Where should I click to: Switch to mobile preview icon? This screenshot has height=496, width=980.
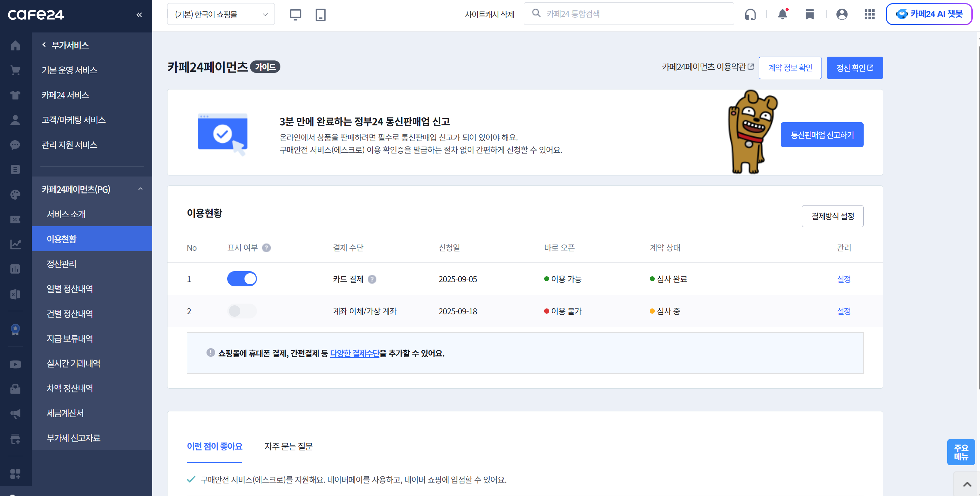click(x=320, y=15)
